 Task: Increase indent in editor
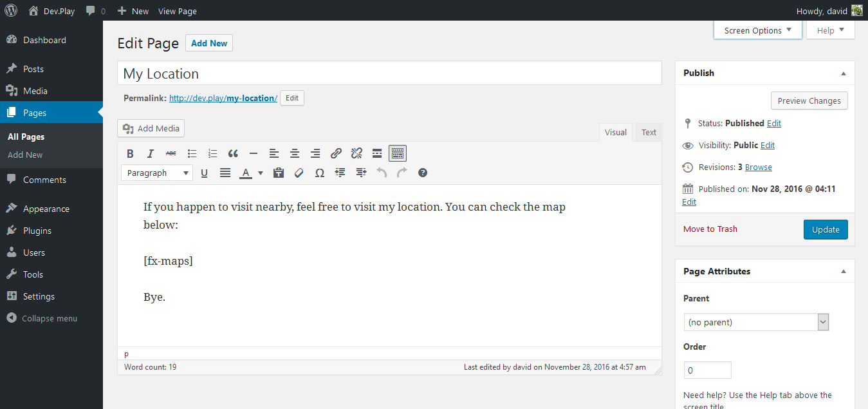pyautogui.click(x=361, y=173)
